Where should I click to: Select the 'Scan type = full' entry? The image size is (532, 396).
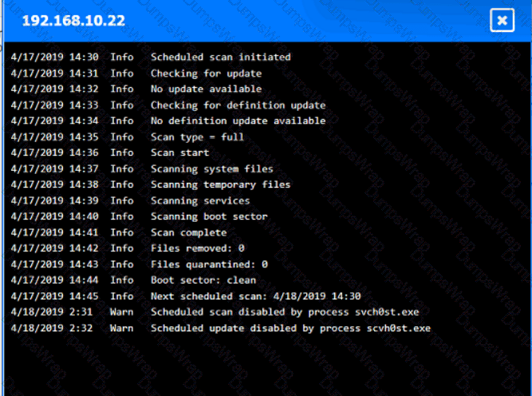pos(197,137)
